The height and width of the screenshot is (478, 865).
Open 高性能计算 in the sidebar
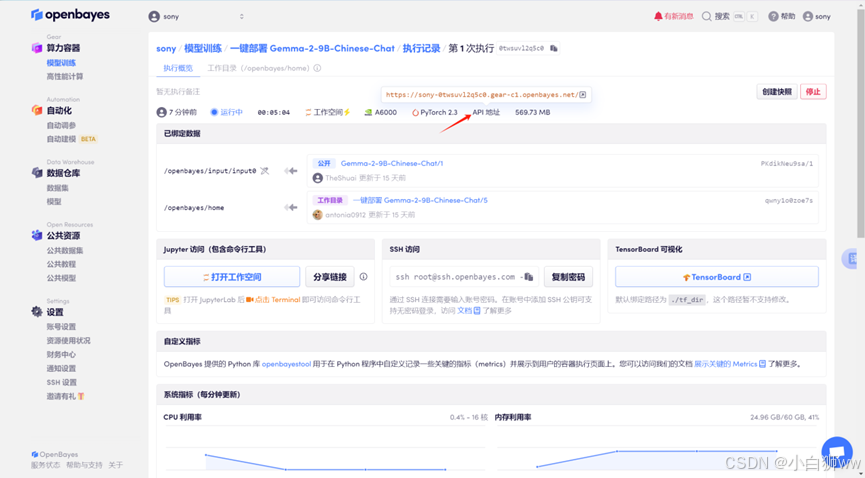(65, 77)
